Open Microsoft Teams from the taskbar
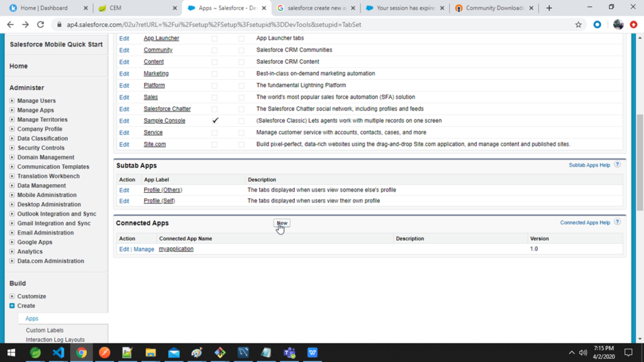The image size is (644, 362). click(289, 353)
